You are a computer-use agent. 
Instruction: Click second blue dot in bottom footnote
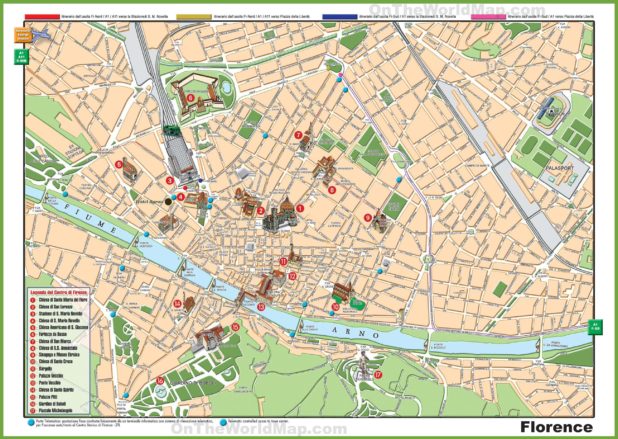point(223,422)
